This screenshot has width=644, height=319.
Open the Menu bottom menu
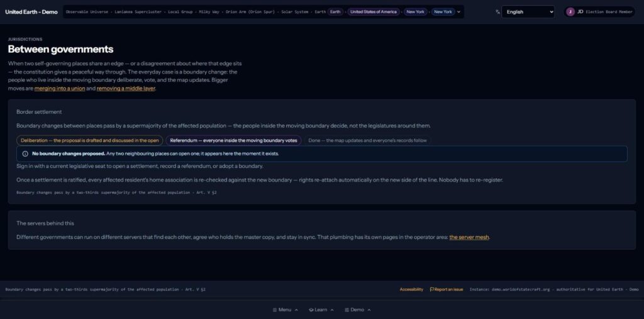pos(285,310)
